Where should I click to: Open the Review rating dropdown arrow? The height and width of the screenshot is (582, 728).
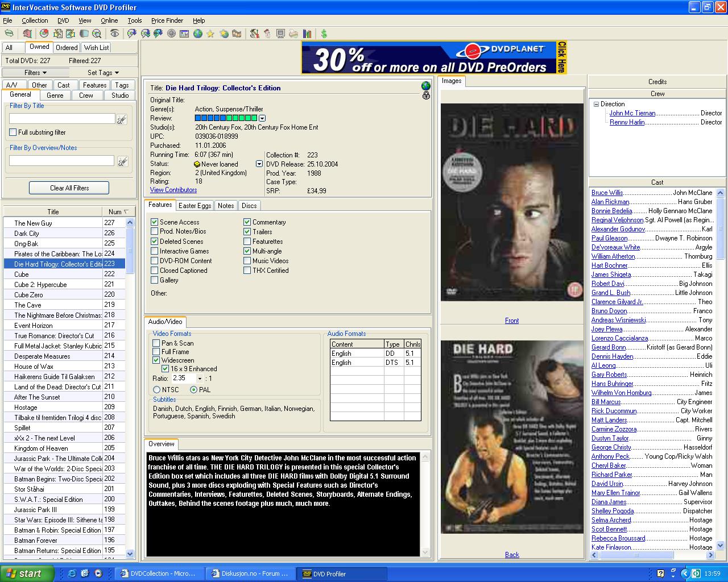[x=262, y=118]
